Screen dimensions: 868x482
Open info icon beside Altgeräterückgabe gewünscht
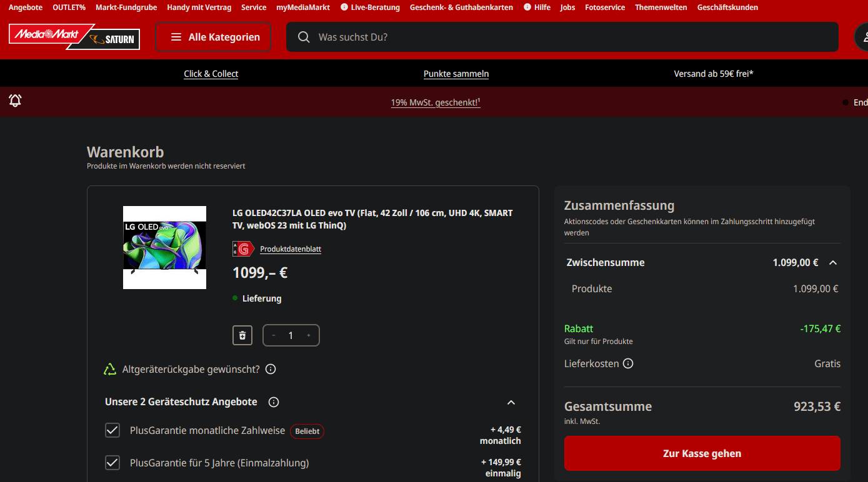pyautogui.click(x=271, y=369)
